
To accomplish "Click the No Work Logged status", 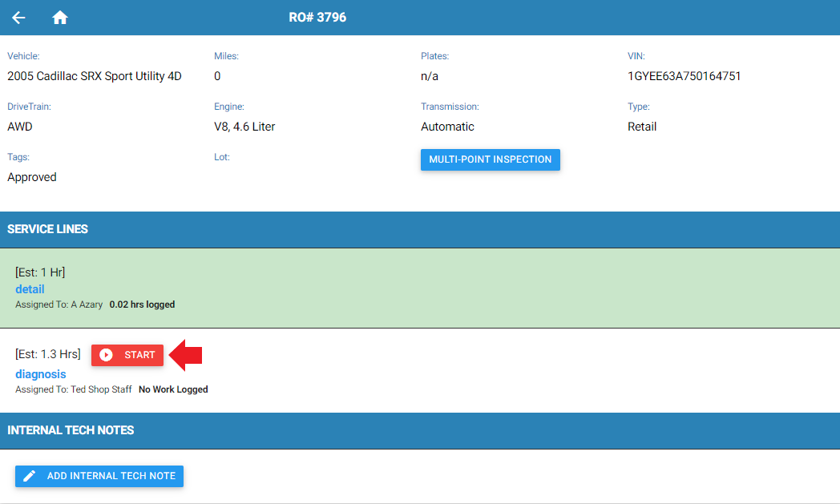I will [173, 389].
